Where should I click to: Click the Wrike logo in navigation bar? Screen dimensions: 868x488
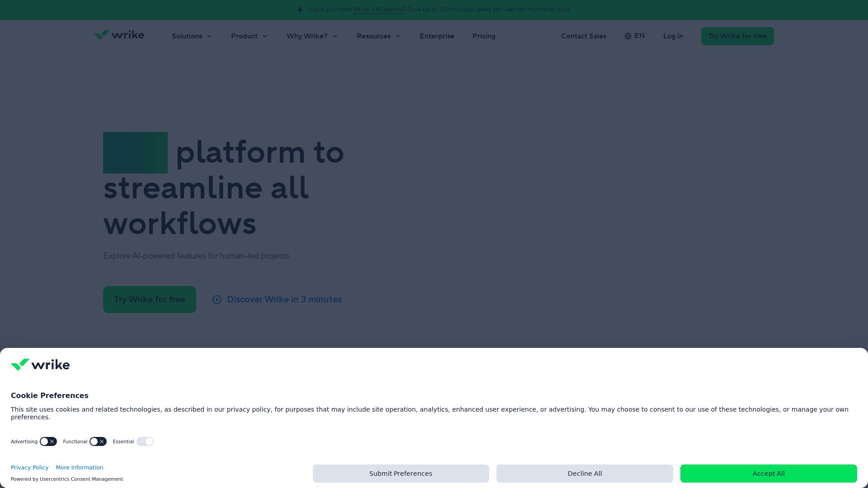pos(119,35)
